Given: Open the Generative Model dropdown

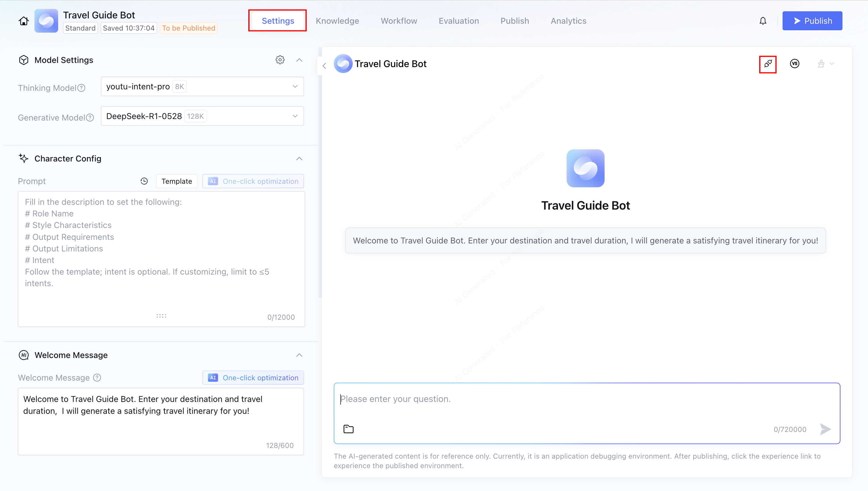Looking at the screenshot, I should click(x=202, y=116).
